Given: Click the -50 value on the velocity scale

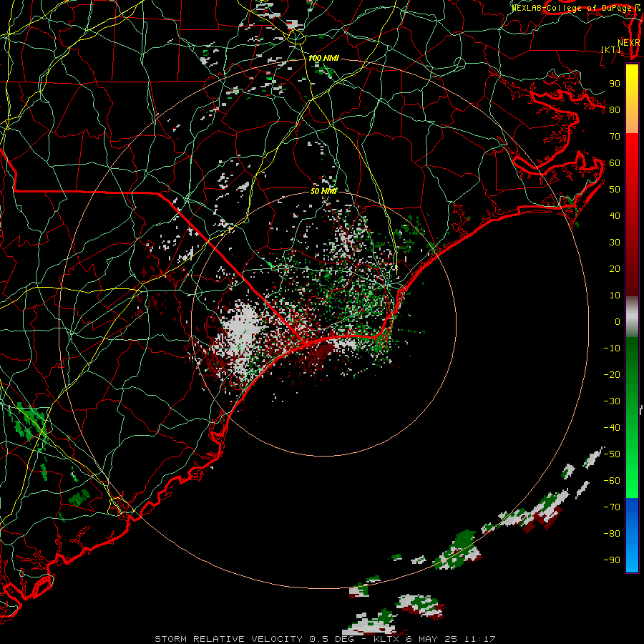Looking at the screenshot, I should click(x=612, y=454).
